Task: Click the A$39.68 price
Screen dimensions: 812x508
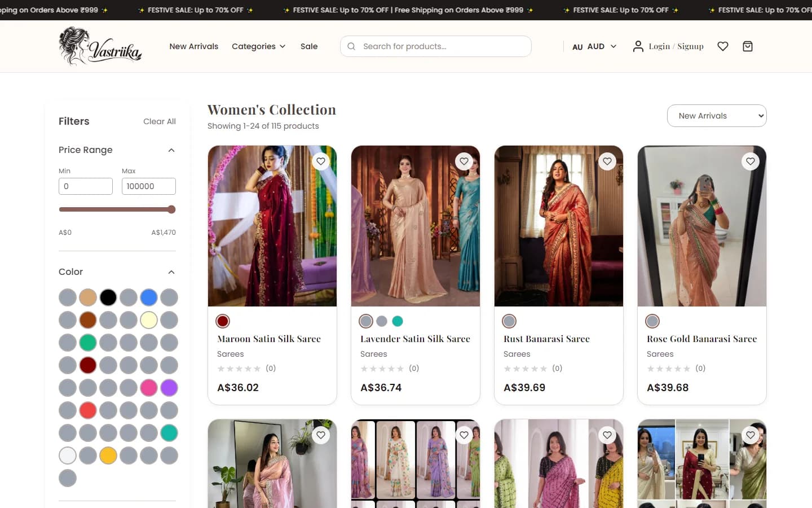Action: point(668,388)
